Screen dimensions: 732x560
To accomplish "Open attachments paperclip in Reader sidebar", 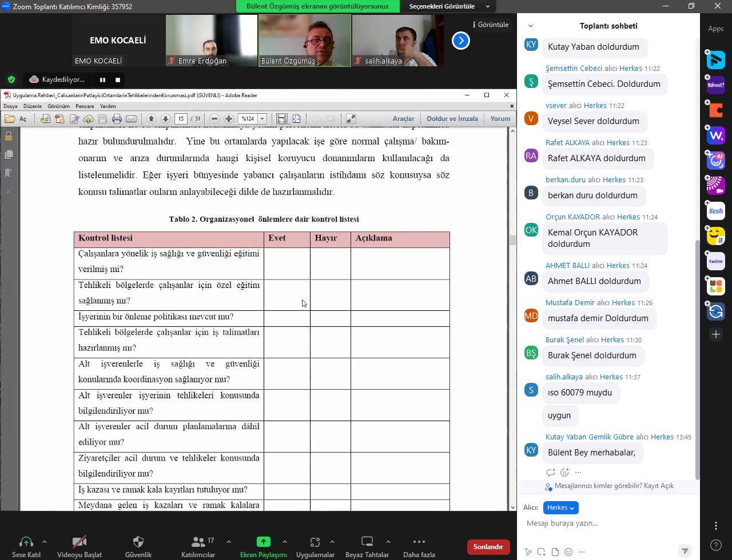I will [x=9, y=191].
